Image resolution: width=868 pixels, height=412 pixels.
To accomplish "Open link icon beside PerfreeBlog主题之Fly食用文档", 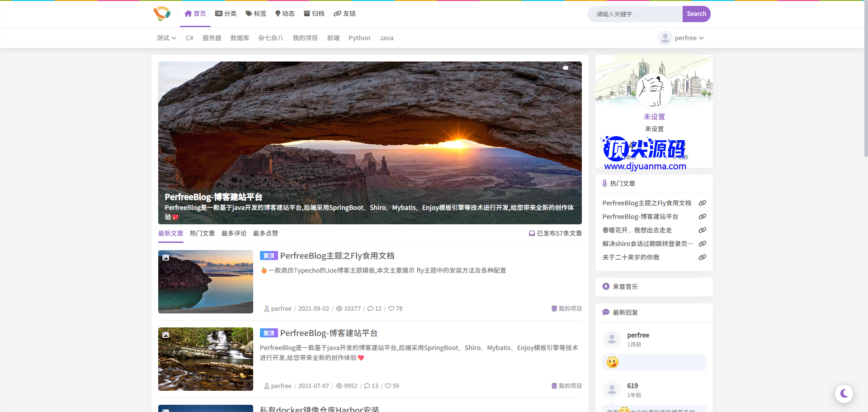I will click(702, 203).
